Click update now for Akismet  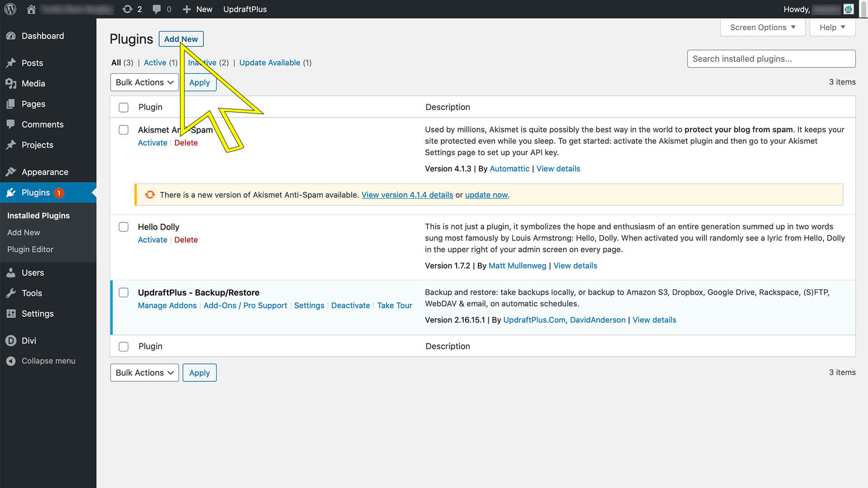[486, 195]
